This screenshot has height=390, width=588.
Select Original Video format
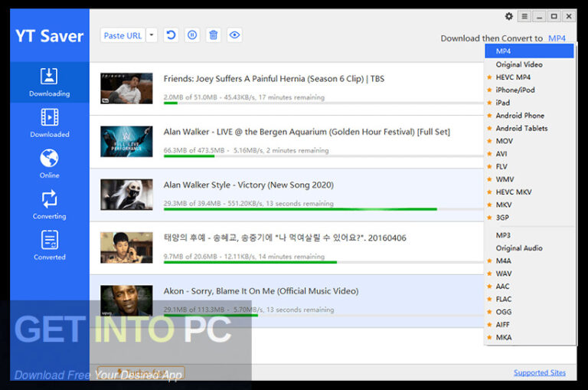click(529, 64)
